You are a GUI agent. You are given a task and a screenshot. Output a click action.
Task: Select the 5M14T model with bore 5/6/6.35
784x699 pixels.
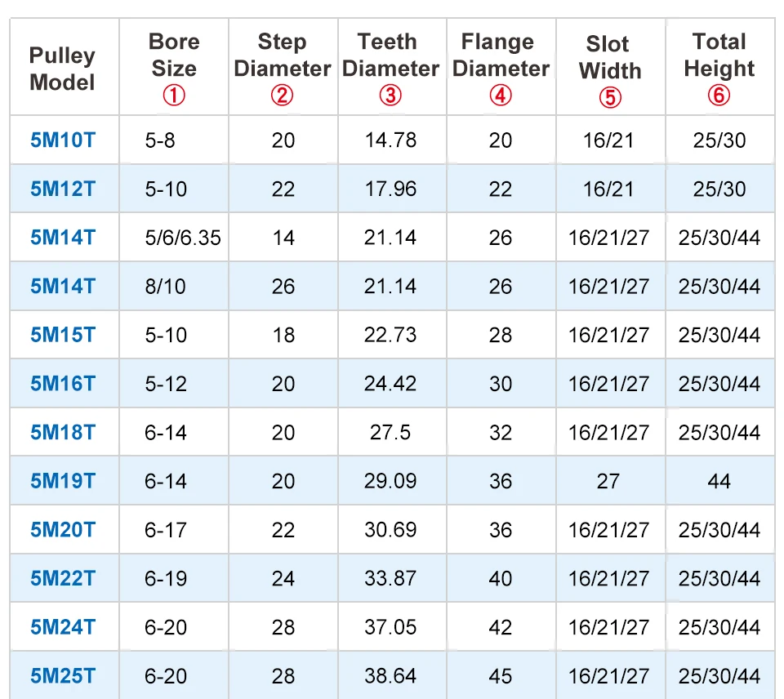[x=63, y=238]
